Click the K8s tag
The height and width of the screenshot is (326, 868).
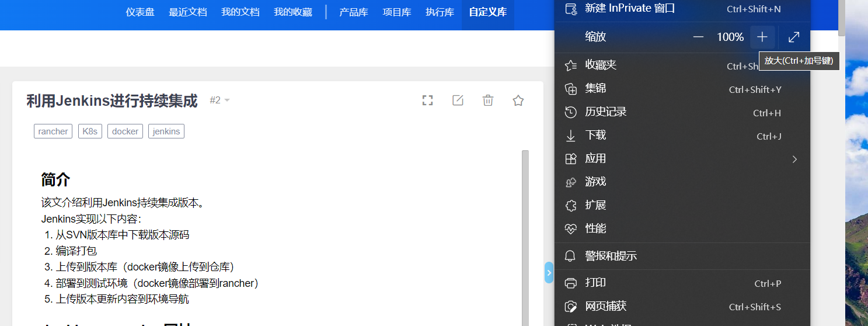90,131
